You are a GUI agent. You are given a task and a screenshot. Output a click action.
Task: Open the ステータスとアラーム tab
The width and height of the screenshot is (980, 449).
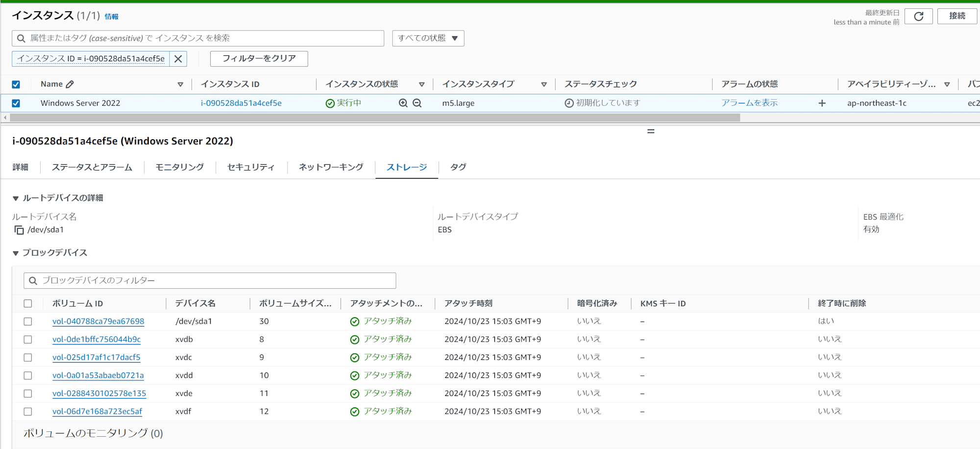pos(92,167)
